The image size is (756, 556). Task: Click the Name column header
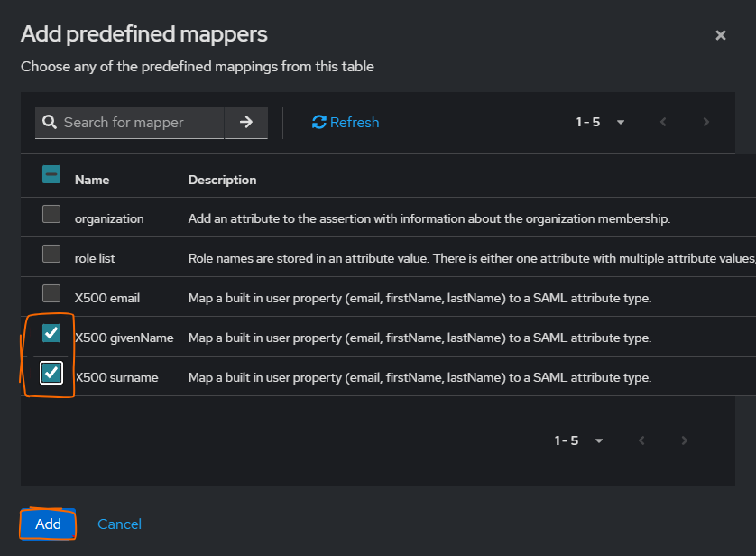click(x=92, y=180)
